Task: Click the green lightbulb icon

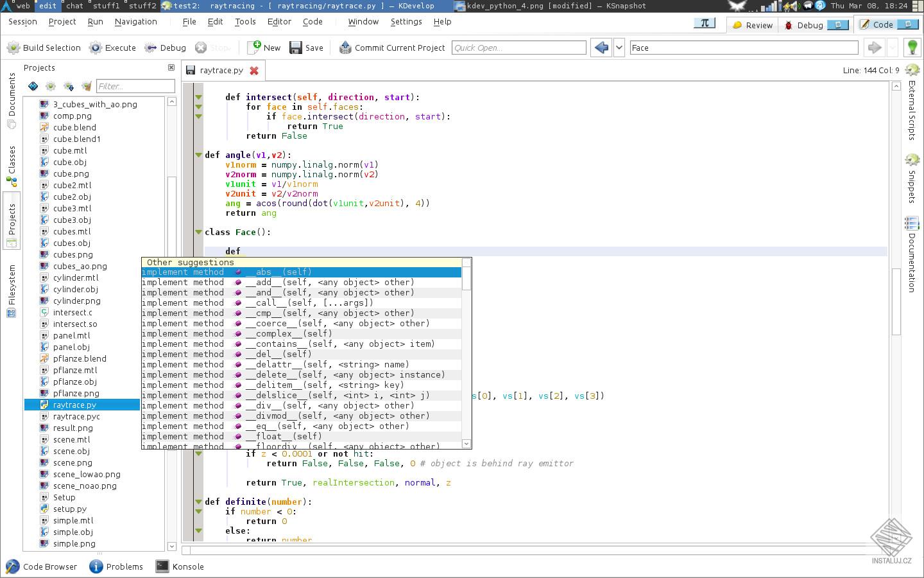Action: [x=912, y=48]
